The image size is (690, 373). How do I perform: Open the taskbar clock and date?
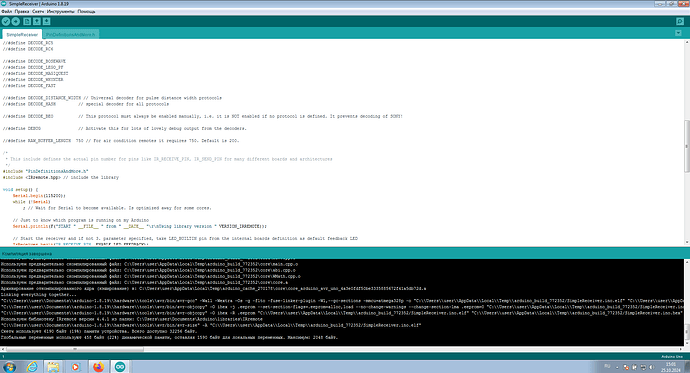tap(671, 367)
